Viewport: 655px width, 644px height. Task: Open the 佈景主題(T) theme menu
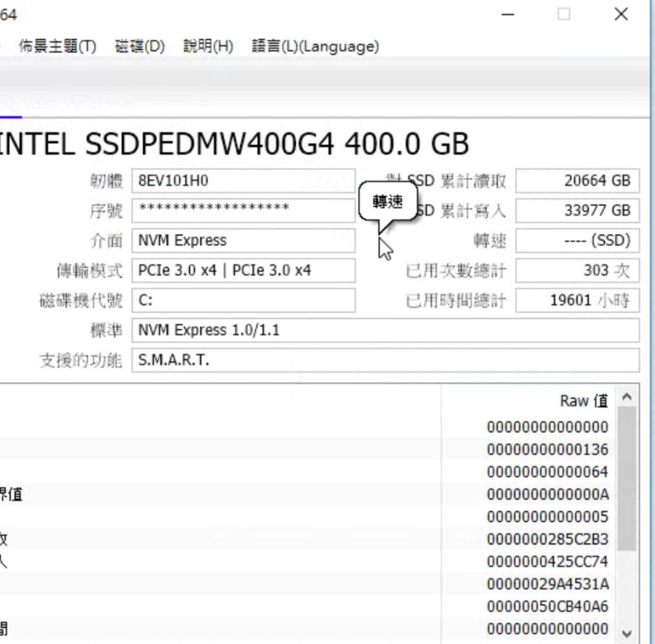[x=57, y=47]
